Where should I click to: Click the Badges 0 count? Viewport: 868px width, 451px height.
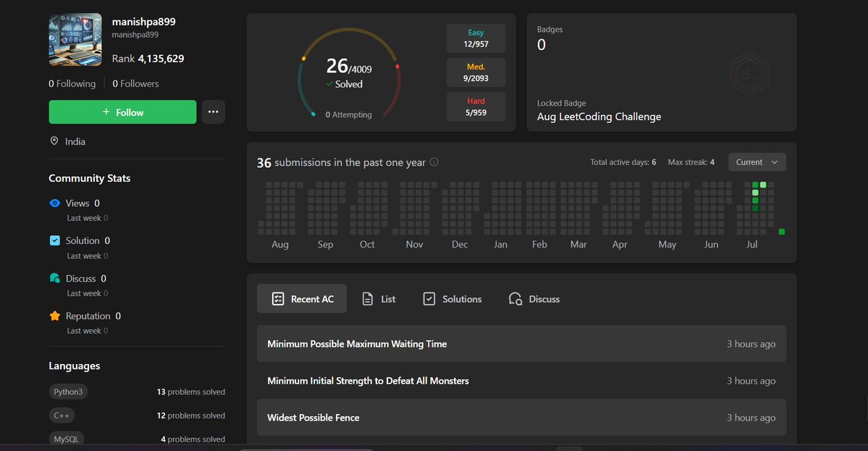[542, 45]
